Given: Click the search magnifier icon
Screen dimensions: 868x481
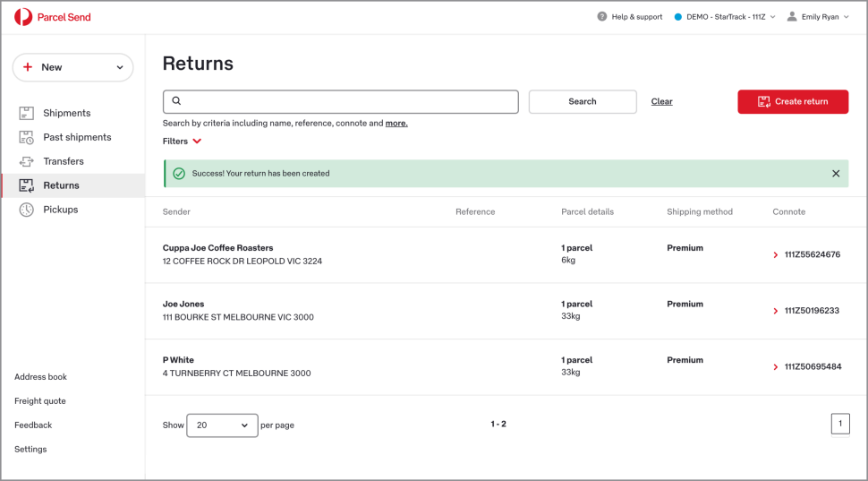Looking at the screenshot, I should click(x=176, y=101).
